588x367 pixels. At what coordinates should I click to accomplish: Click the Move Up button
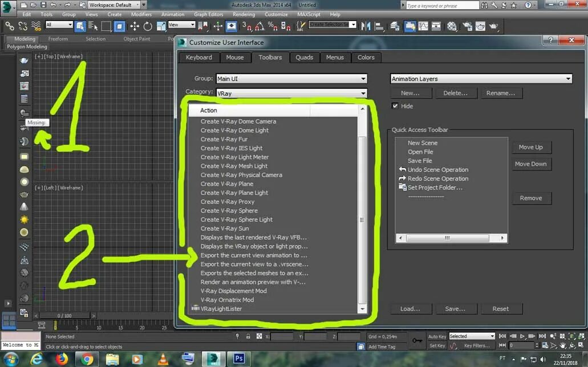(x=532, y=147)
